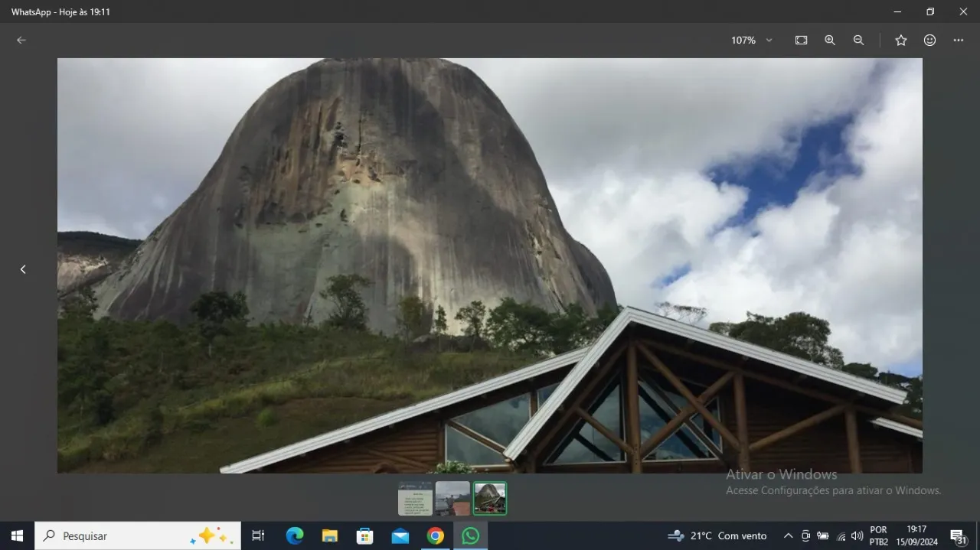The image size is (980, 550).
Task: Select the second thumbnail in the strip
Action: pos(452,498)
